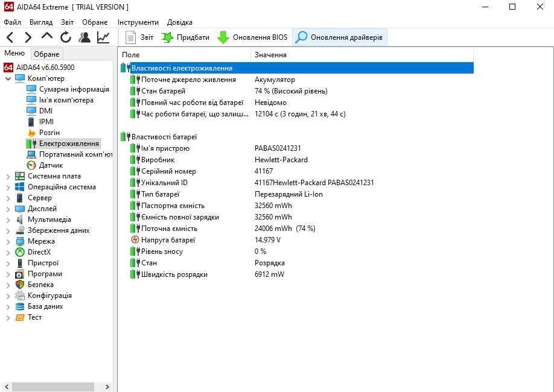The width and height of the screenshot is (554, 392).
Task: Click the sidebar horizontal scrollbar thumb
Action: (53, 387)
